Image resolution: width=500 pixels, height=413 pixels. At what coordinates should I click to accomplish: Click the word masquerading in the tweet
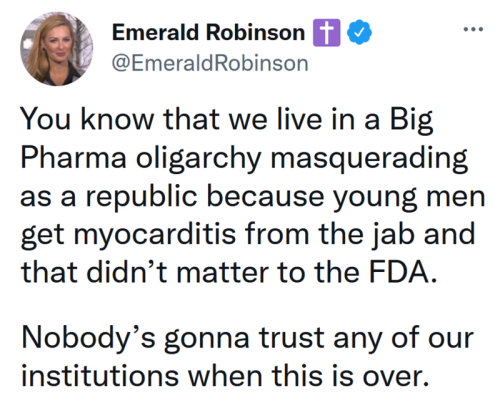pyautogui.click(x=369, y=158)
